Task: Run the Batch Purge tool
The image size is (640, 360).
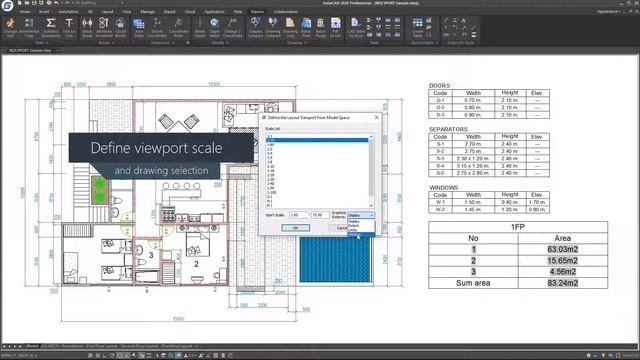Action: pyautogui.click(x=321, y=28)
